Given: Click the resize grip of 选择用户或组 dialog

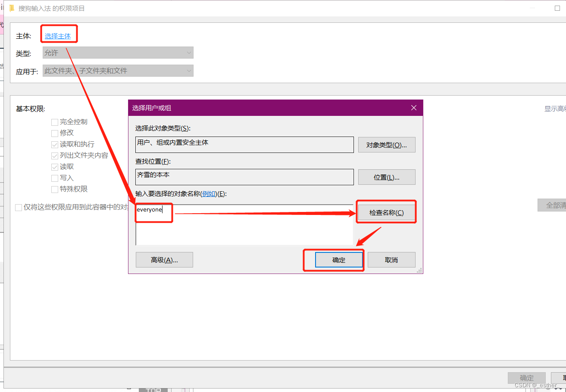Looking at the screenshot, I should [419, 270].
